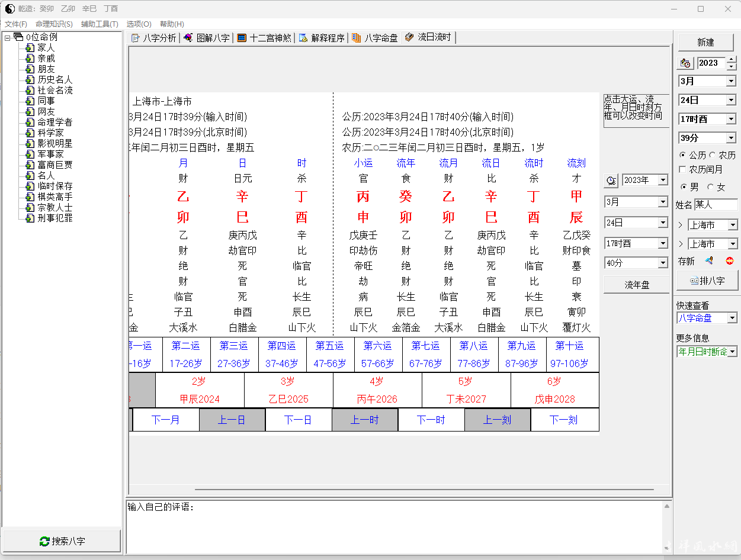The height and width of the screenshot is (560, 741).
Task: Select the 富商巨贾 category in tree
Action: point(55,165)
